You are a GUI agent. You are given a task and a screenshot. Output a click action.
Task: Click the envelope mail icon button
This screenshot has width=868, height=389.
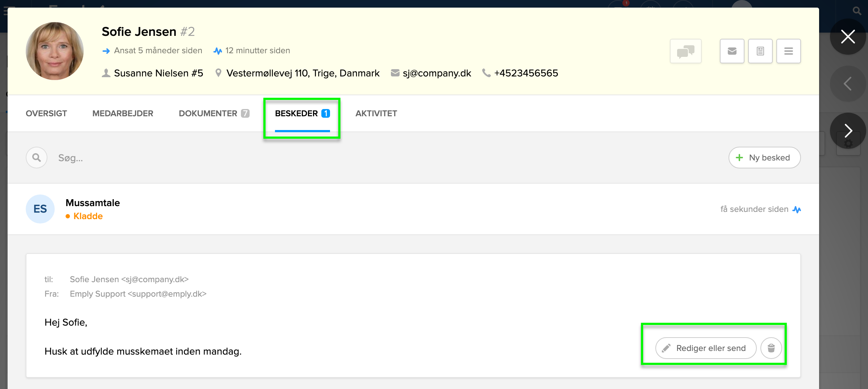click(732, 51)
